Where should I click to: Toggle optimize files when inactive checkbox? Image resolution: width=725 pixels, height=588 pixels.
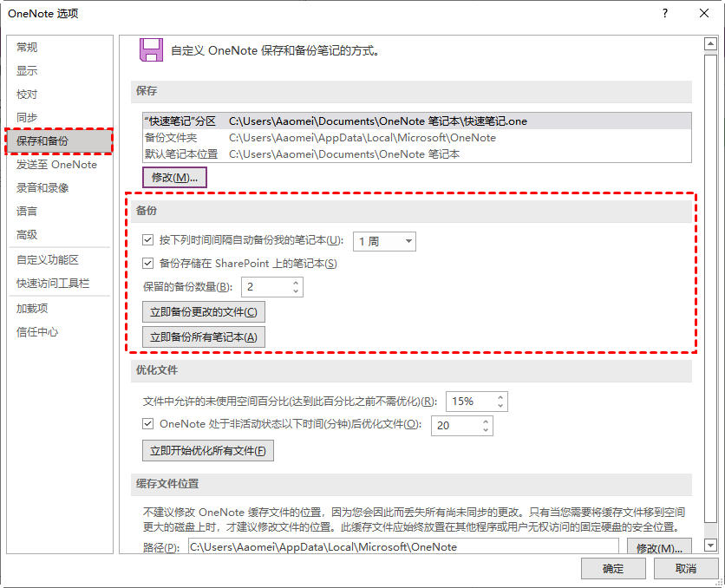click(147, 425)
